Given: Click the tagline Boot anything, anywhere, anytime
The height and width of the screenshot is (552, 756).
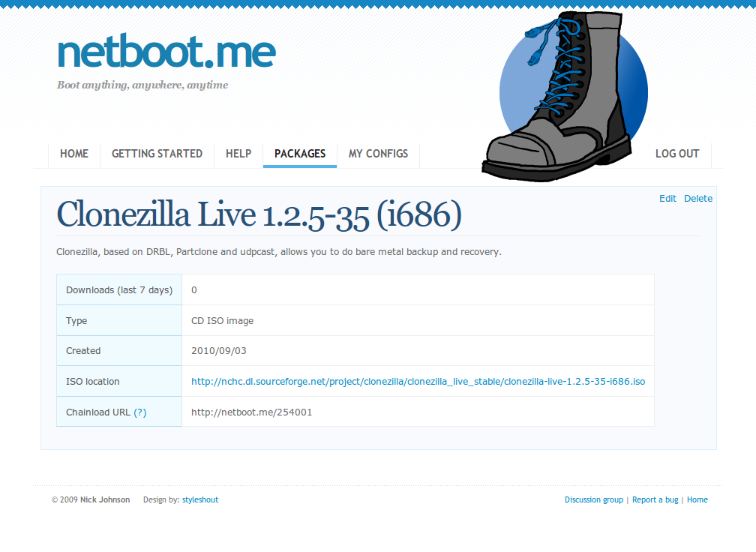Looking at the screenshot, I should coord(142,85).
